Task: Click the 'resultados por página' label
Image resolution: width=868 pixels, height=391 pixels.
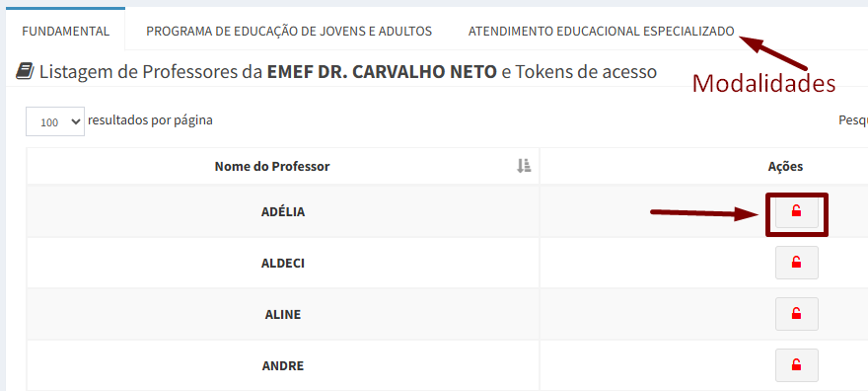Action: coord(150,120)
